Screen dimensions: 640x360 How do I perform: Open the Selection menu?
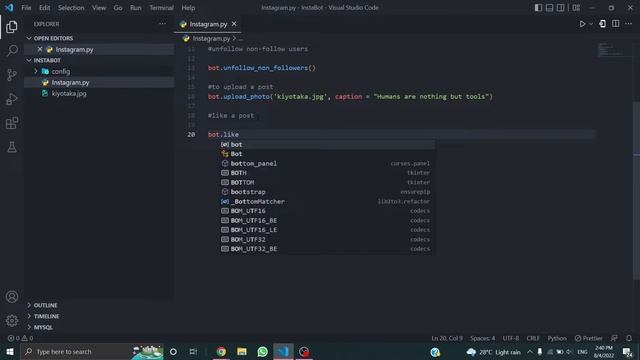[71, 8]
